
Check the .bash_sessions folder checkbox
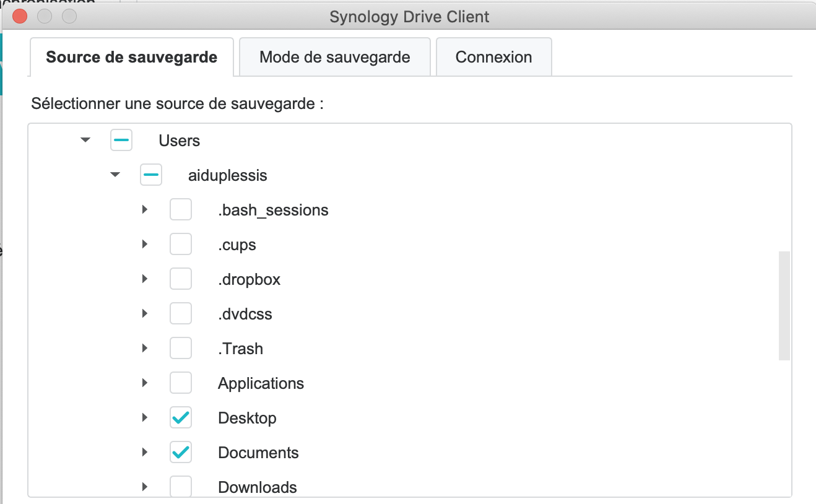tap(181, 210)
